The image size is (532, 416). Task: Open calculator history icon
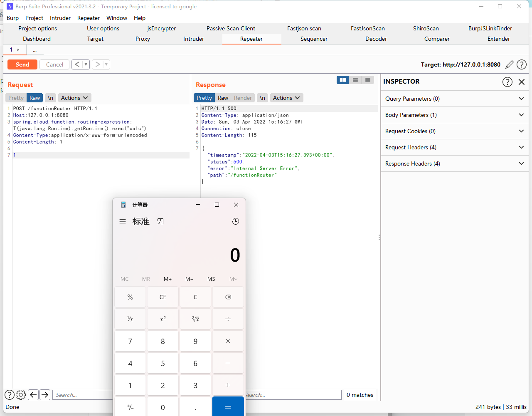coord(236,221)
